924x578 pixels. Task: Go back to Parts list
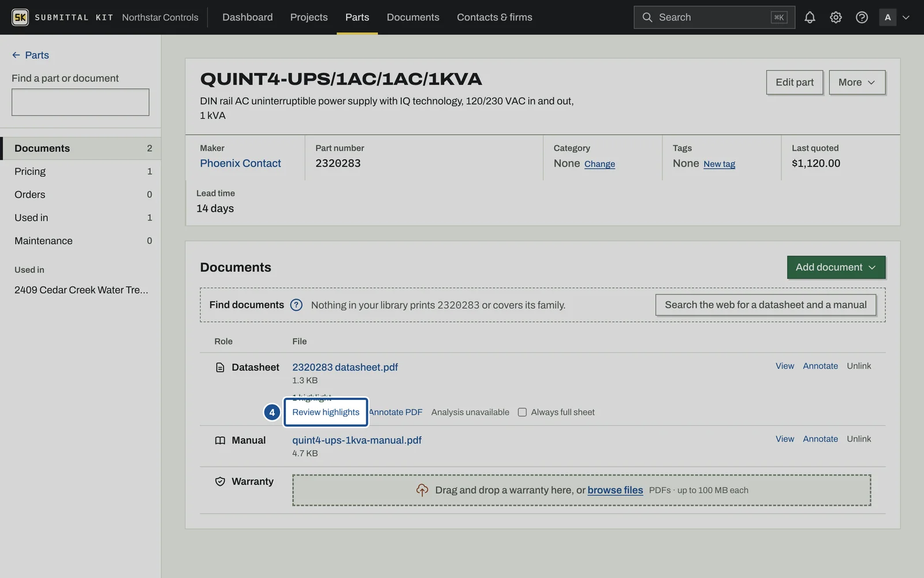click(x=31, y=55)
